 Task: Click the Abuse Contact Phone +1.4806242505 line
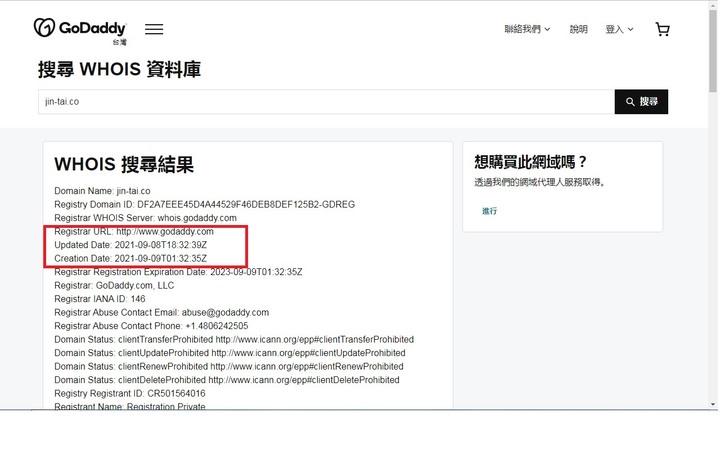pos(151,326)
